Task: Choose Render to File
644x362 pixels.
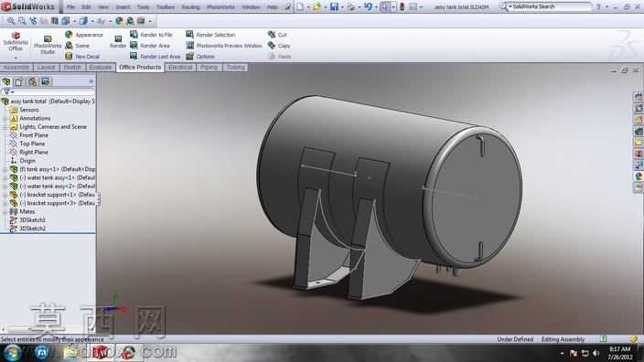Action: pyautogui.click(x=151, y=35)
